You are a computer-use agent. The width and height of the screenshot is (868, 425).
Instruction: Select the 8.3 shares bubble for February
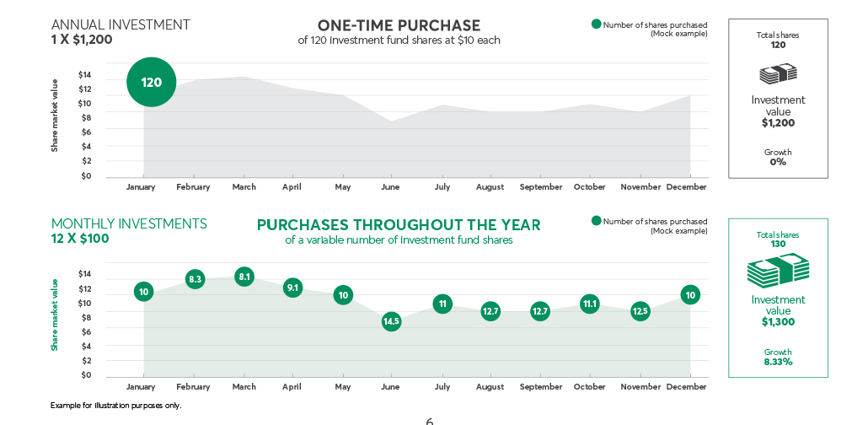coord(196,278)
